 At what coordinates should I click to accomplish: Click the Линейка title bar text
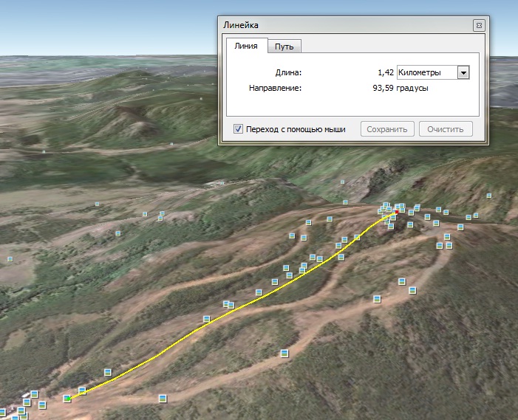(240, 25)
